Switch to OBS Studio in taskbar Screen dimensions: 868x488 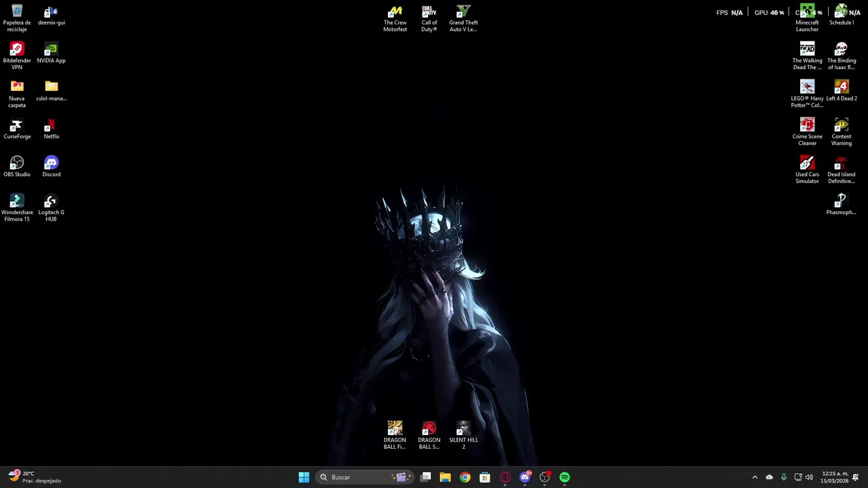click(x=545, y=477)
